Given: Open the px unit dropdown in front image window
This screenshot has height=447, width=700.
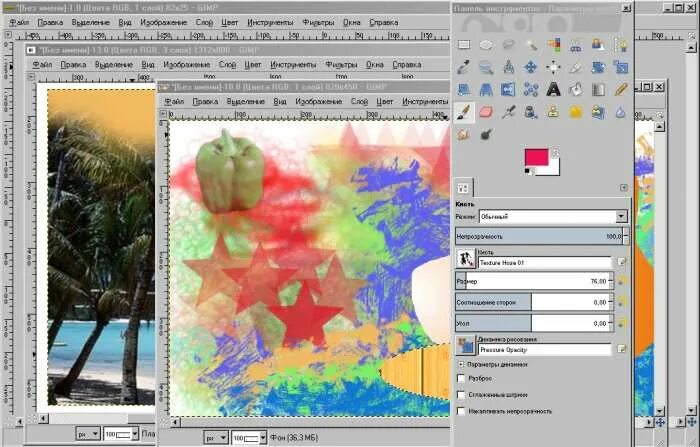Looking at the screenshot, I should [216, 438].
